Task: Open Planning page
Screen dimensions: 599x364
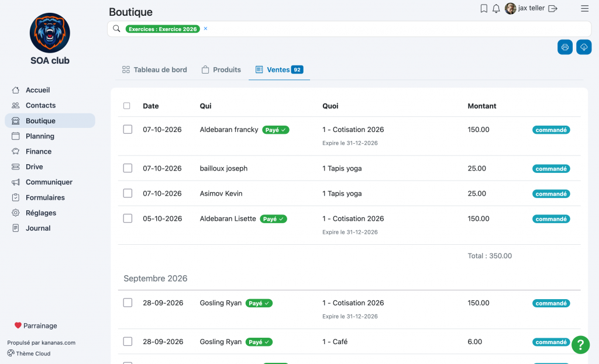Action: coord(40,136)
